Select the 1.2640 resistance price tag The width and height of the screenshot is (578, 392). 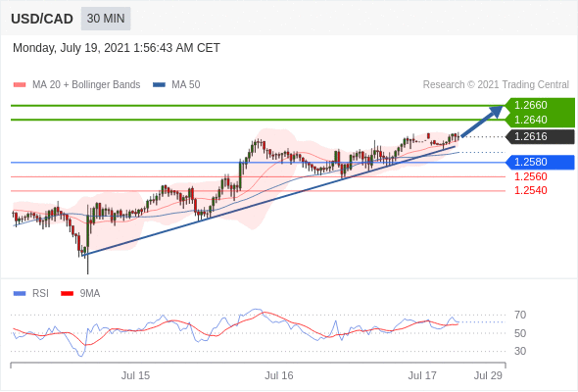540,120
